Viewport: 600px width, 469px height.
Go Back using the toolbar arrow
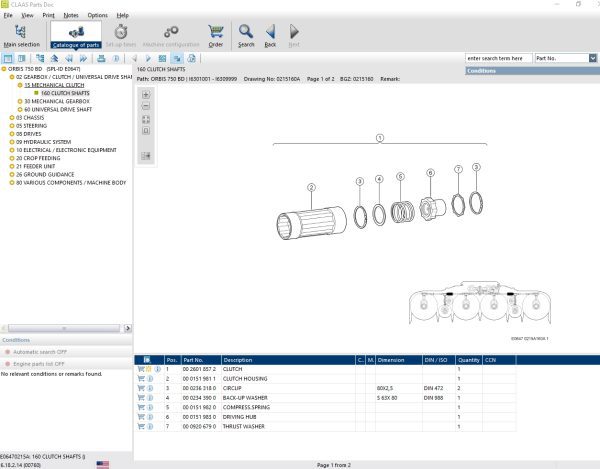coord(270,33)
